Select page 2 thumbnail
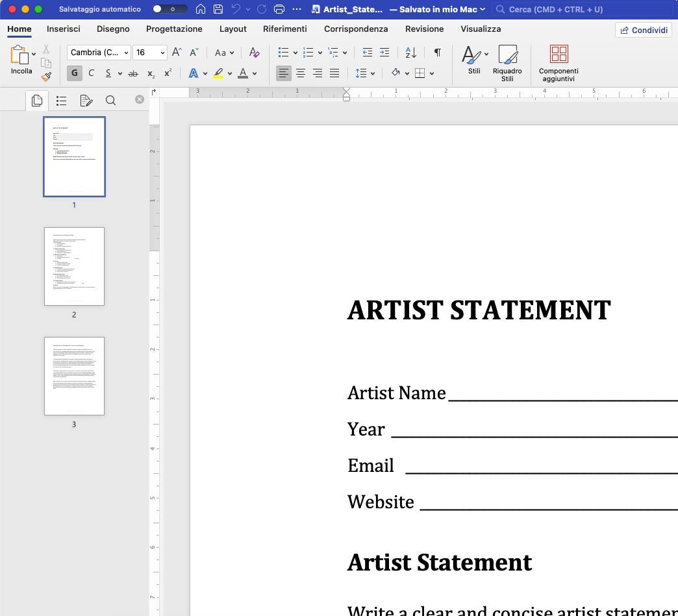This screenshot has width=678, height=616. pos(75,266)
